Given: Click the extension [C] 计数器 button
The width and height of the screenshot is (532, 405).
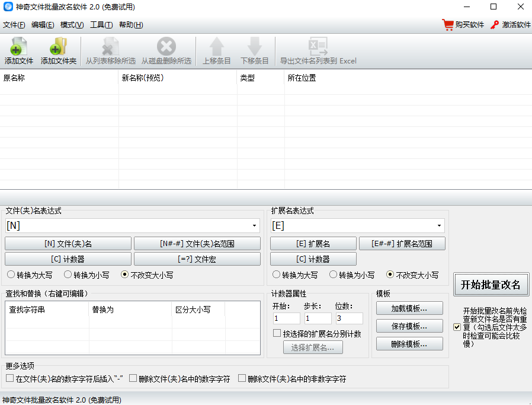Looking at the screenshot, I should pyautogui.click(x=313, y=259).
